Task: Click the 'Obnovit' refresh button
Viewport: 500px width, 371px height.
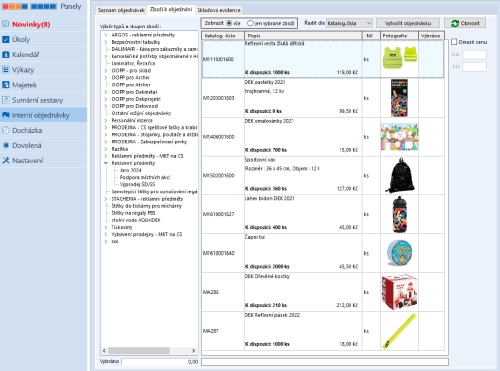Action: (x=465, y=23)
